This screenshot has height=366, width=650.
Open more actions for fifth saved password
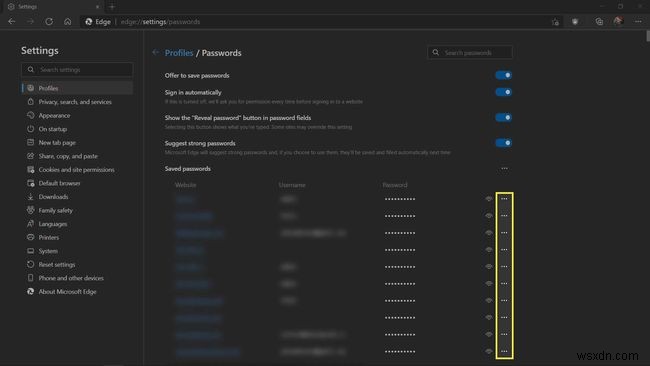(504, 267)
